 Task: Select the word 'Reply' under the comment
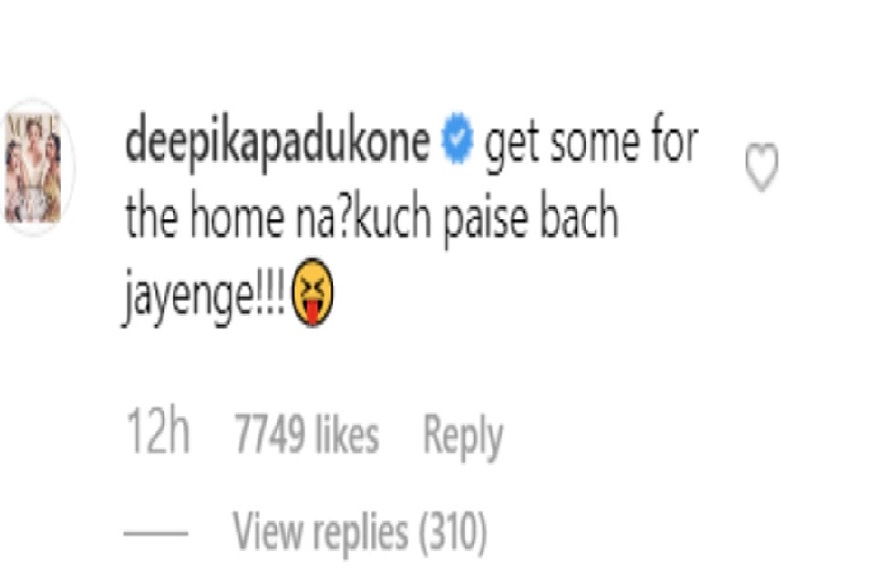[x=463, y=437]
